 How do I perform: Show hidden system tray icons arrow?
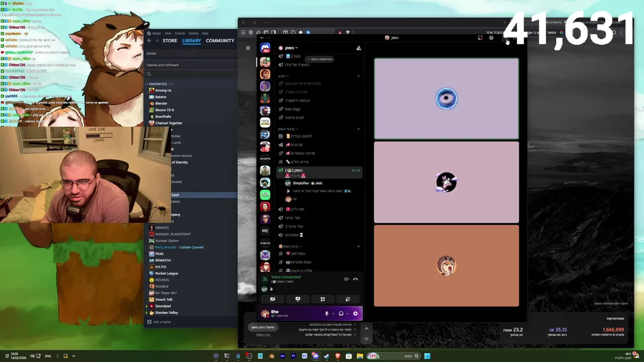(73, 356)
